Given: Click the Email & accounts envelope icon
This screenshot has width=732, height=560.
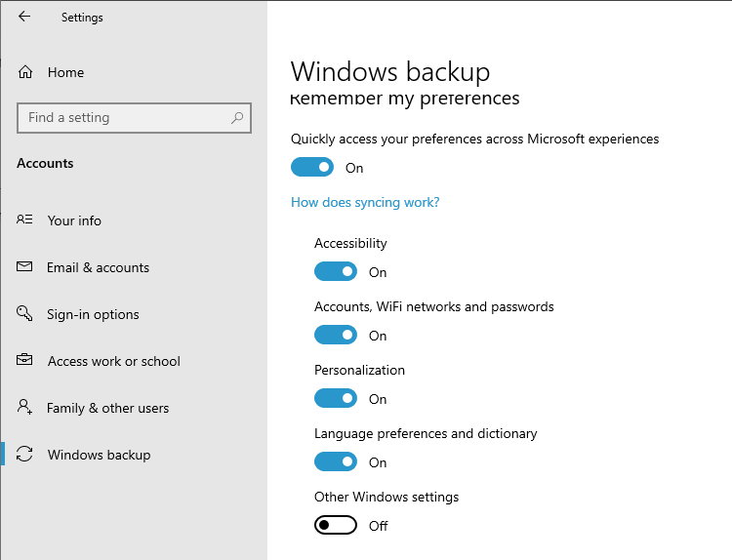Looking at the screenshot, I should coord(24,266).
